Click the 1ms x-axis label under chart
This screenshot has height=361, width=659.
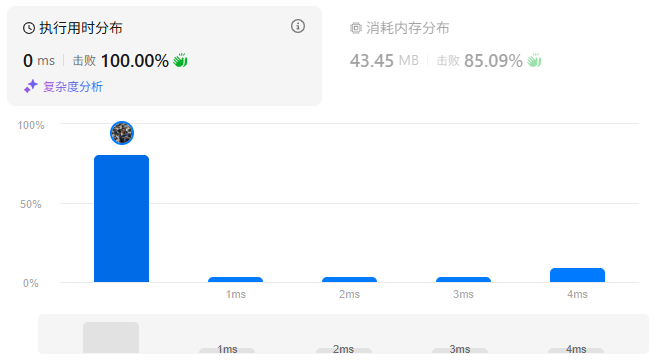tap(235, 294)
